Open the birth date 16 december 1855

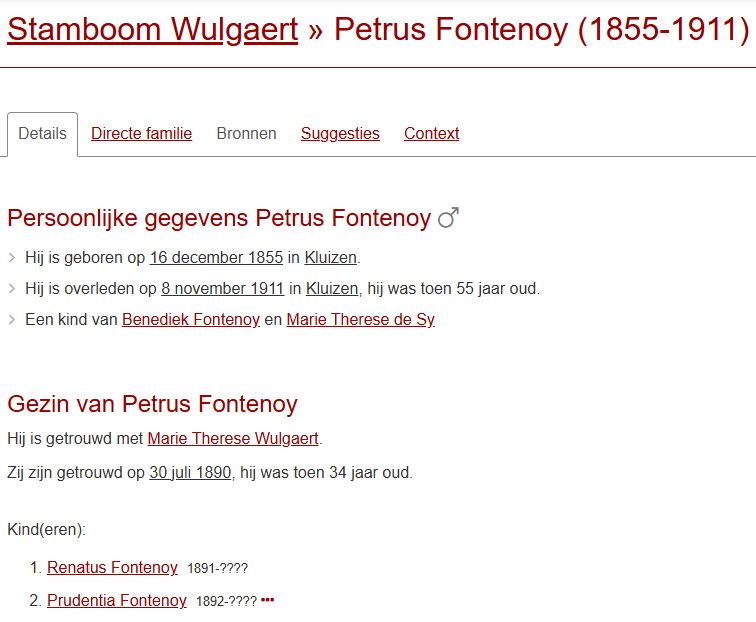pos(216,258)
